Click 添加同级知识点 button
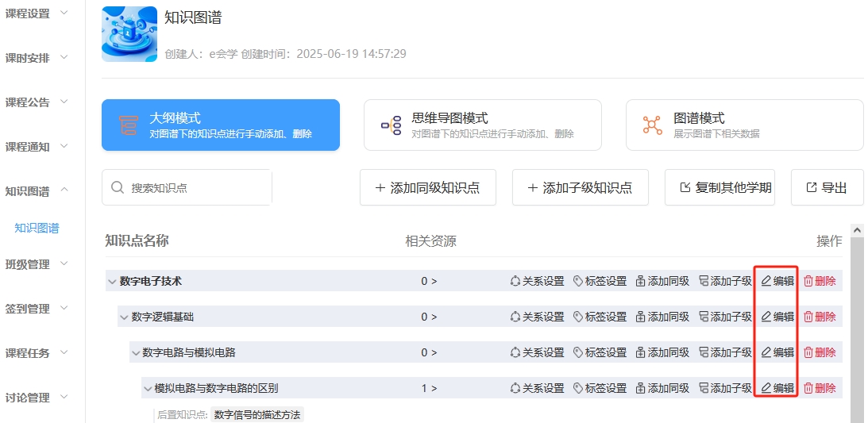The image size is (868, 423). click(428, 188)
